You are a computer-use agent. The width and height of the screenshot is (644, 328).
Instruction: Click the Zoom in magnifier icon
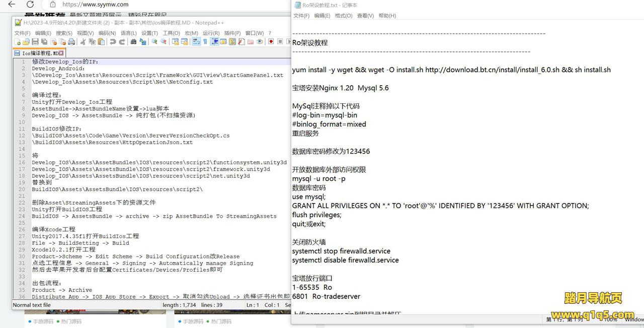point(155,42)
